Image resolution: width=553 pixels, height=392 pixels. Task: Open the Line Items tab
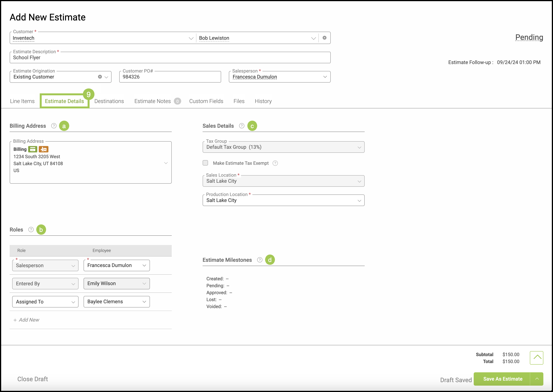22,101
